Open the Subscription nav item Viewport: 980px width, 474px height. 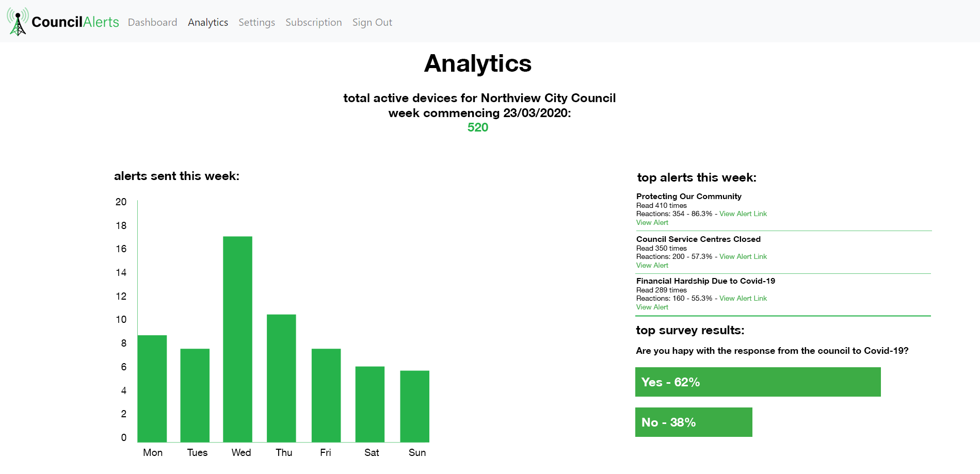[x=314, y=22]
